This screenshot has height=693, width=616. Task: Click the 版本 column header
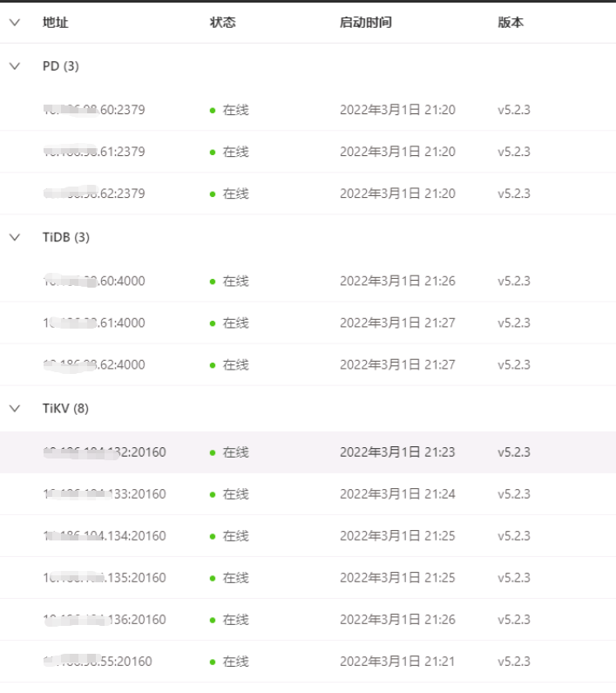click(x=511, y=23)
